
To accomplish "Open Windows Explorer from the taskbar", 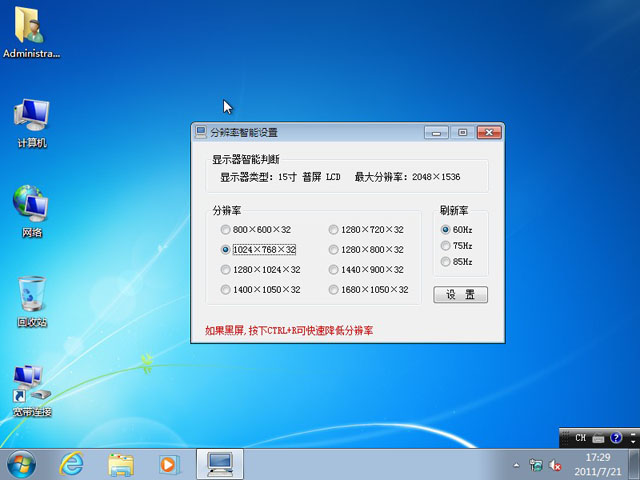I will pyautogui.click(x=121, y=464).
